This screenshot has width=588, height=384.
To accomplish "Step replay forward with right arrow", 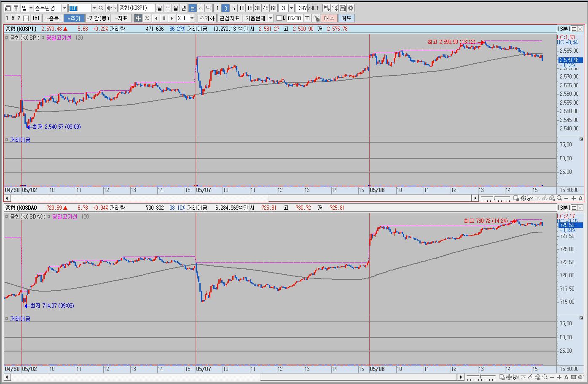I will click(x=172, y=18).
